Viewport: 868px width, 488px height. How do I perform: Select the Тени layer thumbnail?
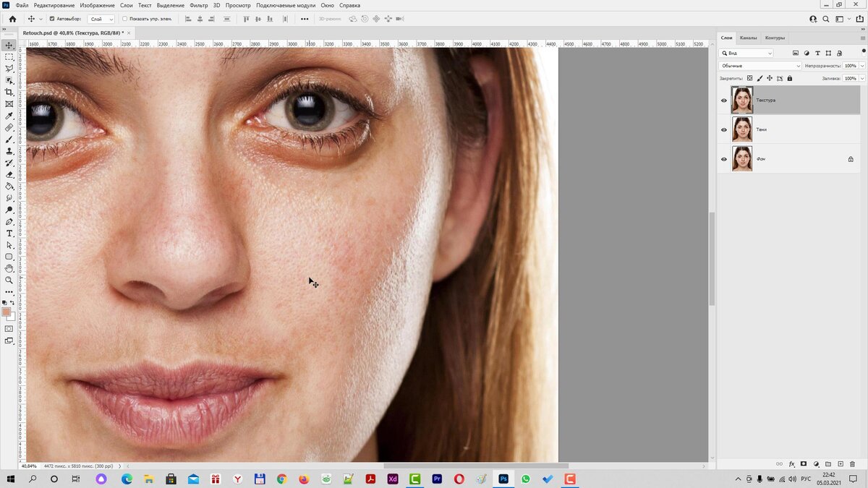pyautogui.click(x=742, y=129)
